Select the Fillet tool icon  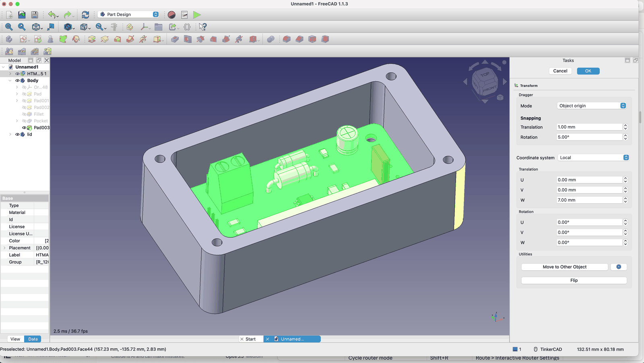[287, 39]
